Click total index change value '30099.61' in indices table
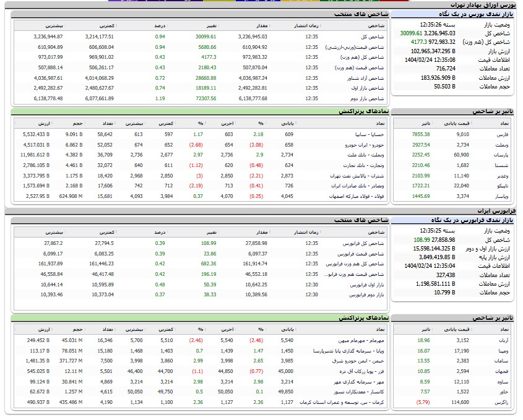The image size is (523, 420). [x=206, y=37]
